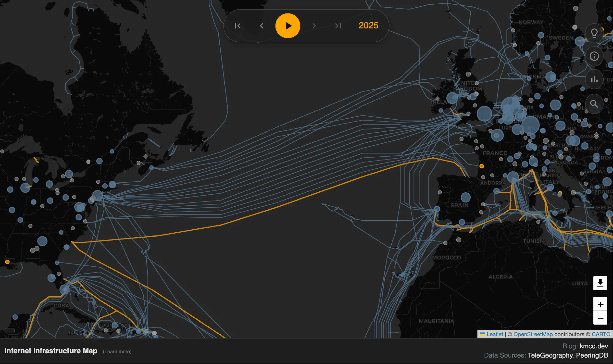Download the current map view

(600, 283)
